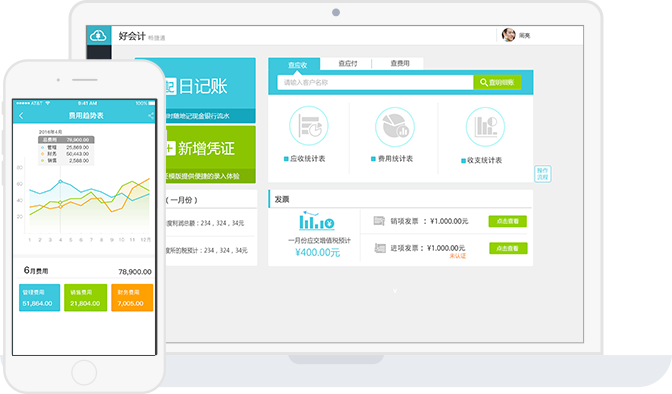This screenshot has width=672, height=394.
Task: Click the plus icon on 新增凭证 tile
Action: (x=170, y=148)
